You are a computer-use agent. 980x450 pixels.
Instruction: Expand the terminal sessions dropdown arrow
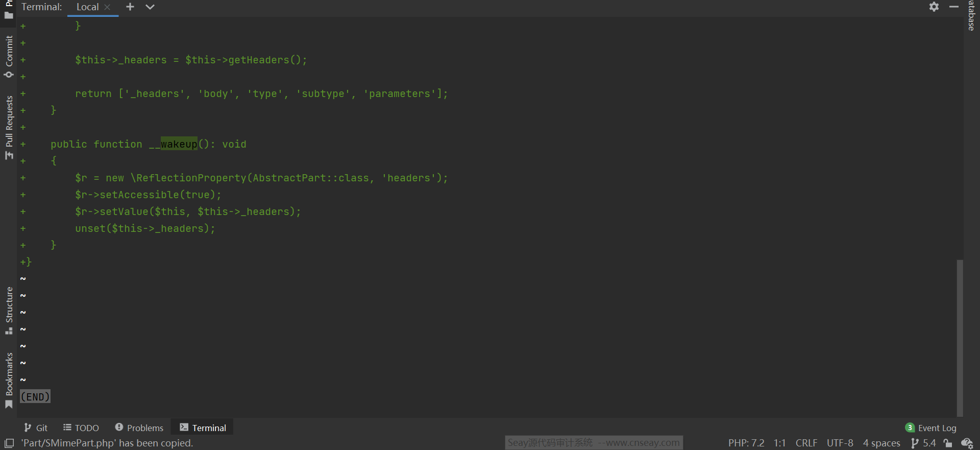(x=150, y=7)
